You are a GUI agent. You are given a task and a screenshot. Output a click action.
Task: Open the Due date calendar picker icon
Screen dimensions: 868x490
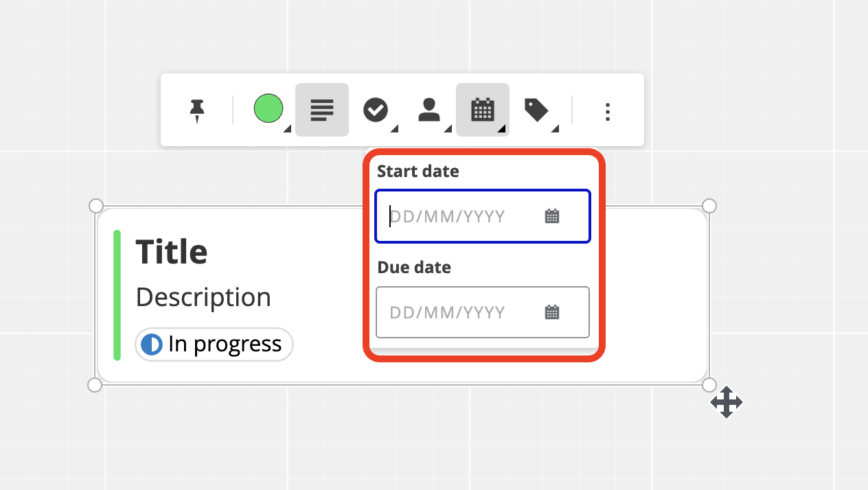pyautogui.click(x=552, y=313)
